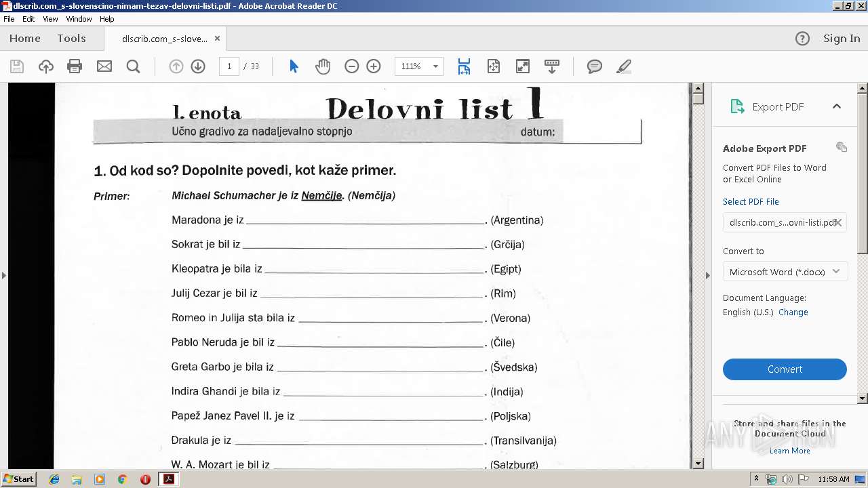
Task: Activate the selection arrow tool
Action: 294,66
